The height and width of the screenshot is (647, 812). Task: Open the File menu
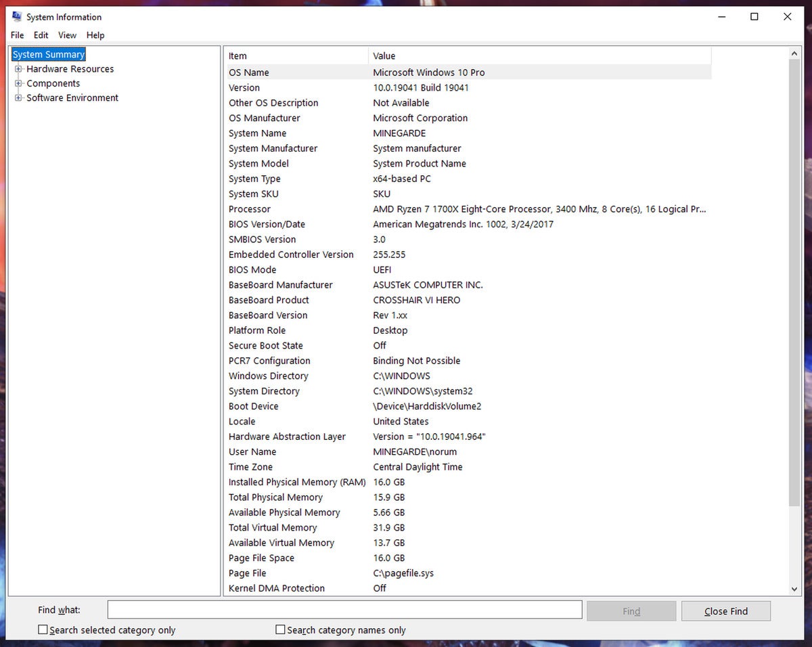17,35
